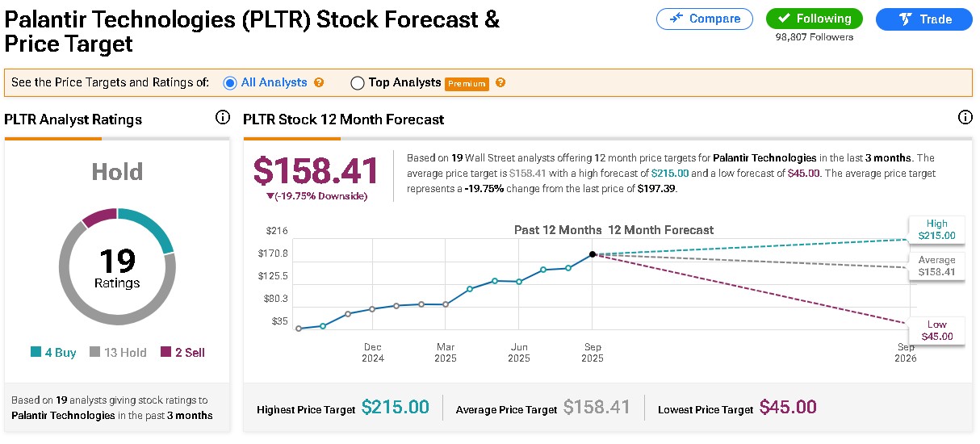
Task: Click the Average $158.41 forecast label
Action: point(936,266)
